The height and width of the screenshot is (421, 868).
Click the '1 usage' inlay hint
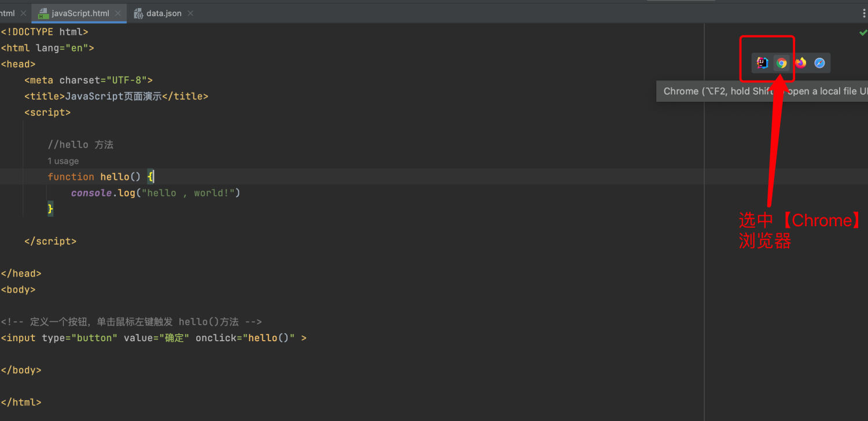point(63,161)
